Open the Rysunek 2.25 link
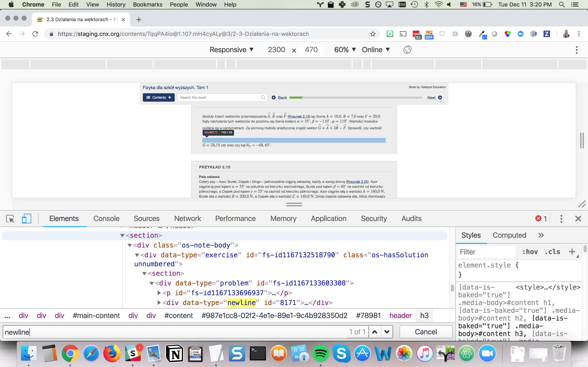This screenshot has height=367, width=588. (x=357, y=182)
